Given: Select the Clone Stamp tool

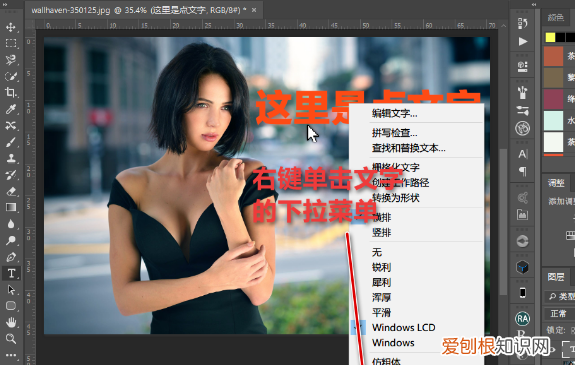Looking at the screenshot, I should 11,158.
